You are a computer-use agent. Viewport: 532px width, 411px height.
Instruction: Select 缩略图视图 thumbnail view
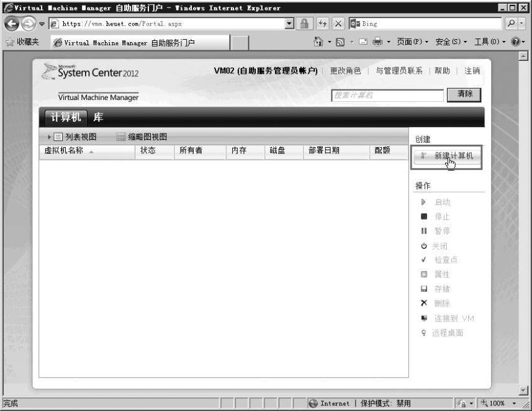(142, 137)
